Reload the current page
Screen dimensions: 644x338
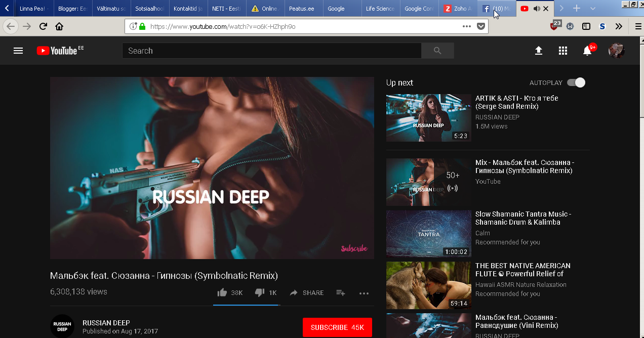43,26
